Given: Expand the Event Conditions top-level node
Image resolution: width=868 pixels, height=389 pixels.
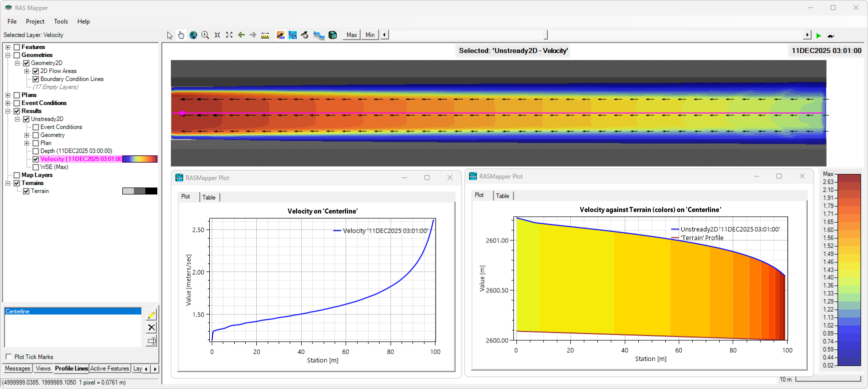Looking at the screenshot, I should [x=8, y=103].
